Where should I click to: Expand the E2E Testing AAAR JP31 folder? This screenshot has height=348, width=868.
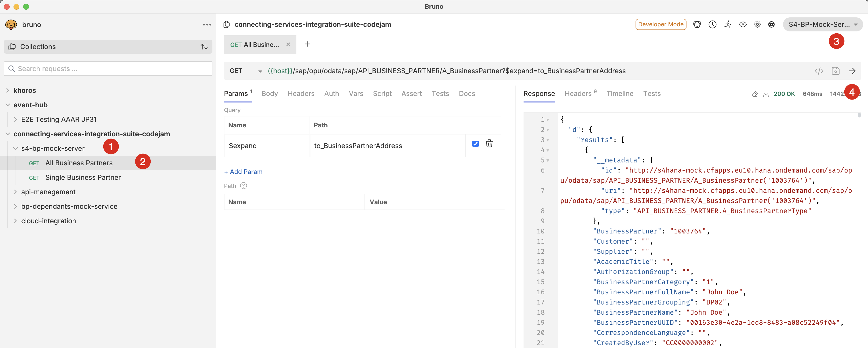point(15,119)
